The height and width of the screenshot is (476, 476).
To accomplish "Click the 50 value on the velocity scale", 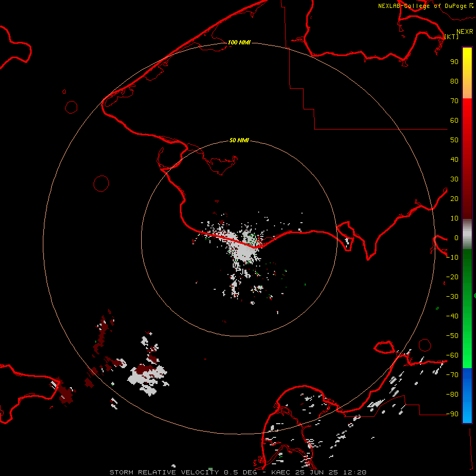I will point(454,140).
